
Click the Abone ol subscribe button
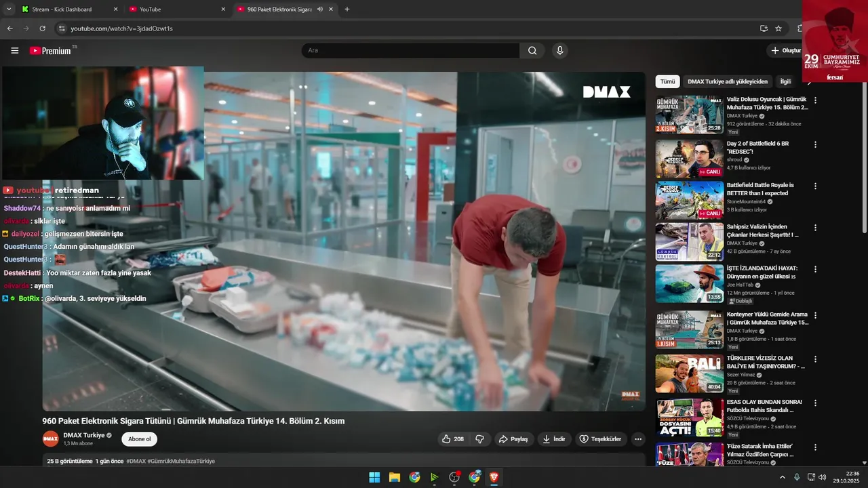coord(140,439)
